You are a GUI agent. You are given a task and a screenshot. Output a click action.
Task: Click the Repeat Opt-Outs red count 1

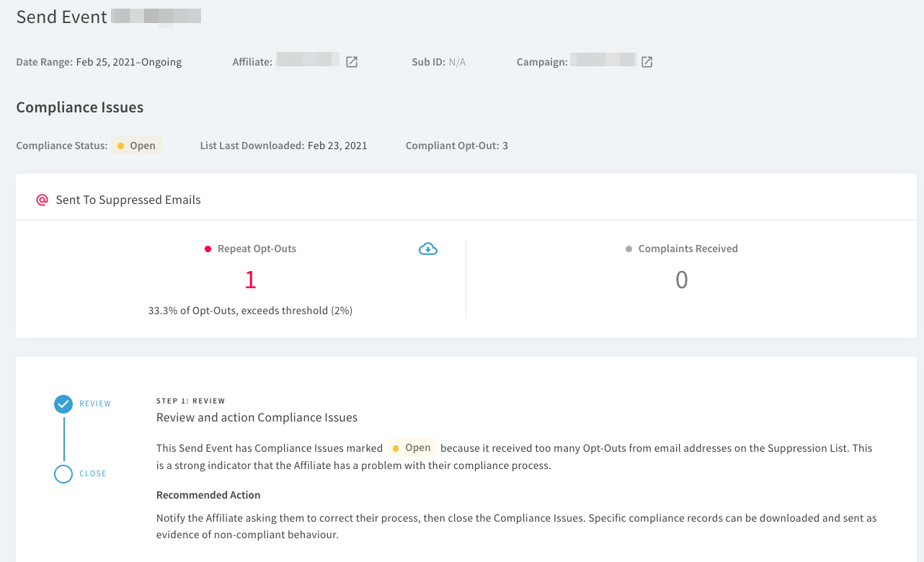(250, 280)
